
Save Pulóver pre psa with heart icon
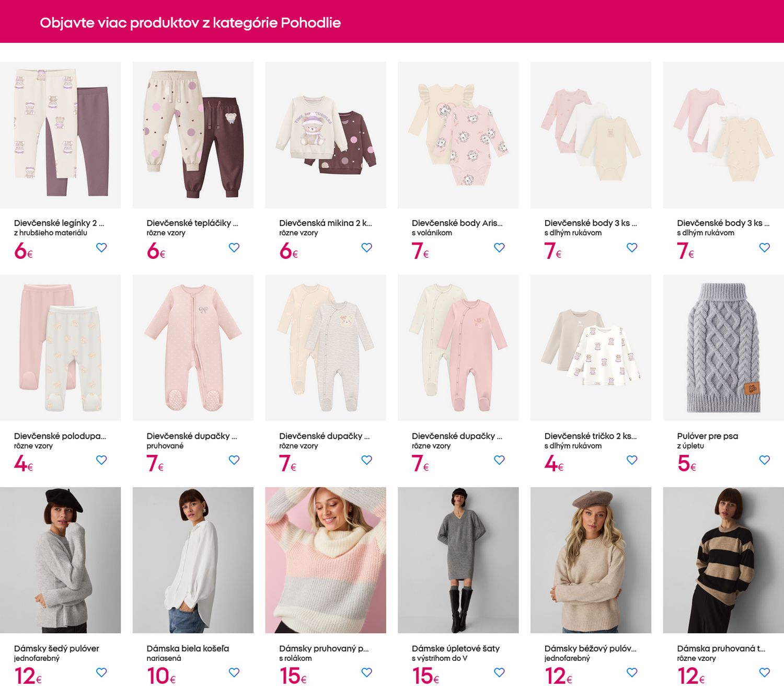764,460
